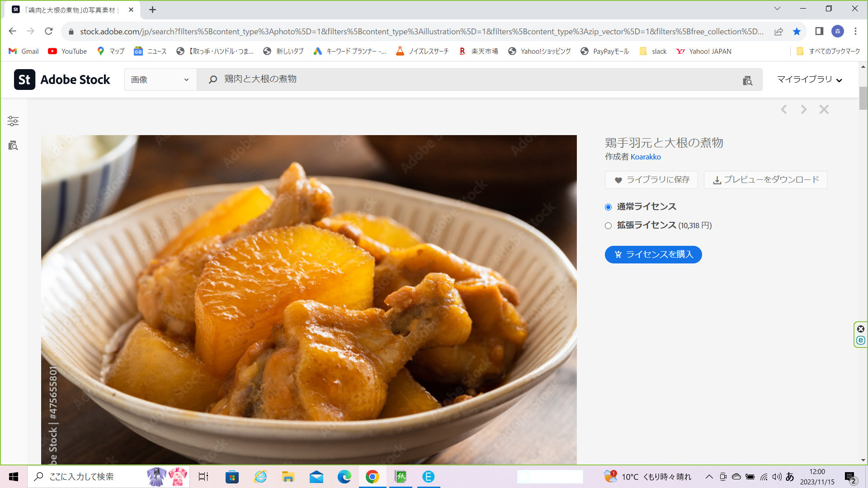Reload the current page

tap(49, 31)
